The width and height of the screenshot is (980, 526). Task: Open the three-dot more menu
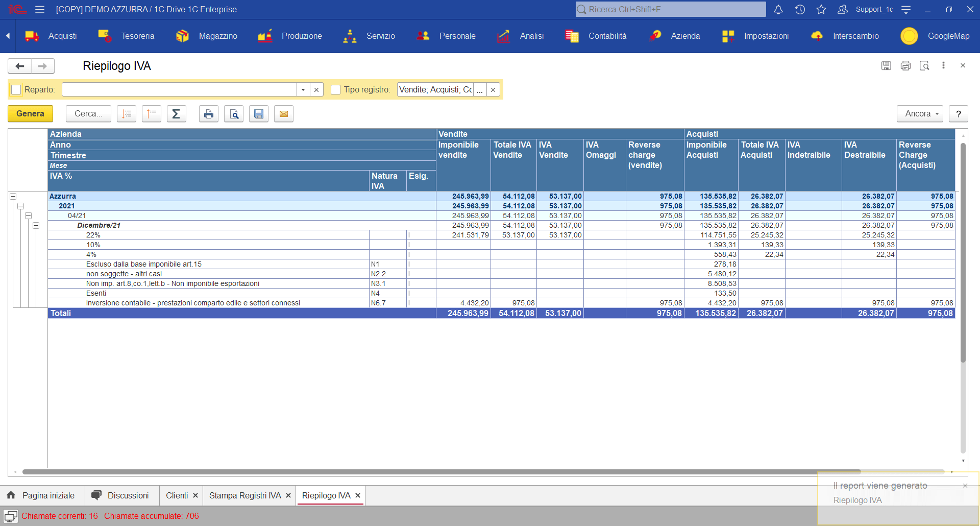pos(943,65)
